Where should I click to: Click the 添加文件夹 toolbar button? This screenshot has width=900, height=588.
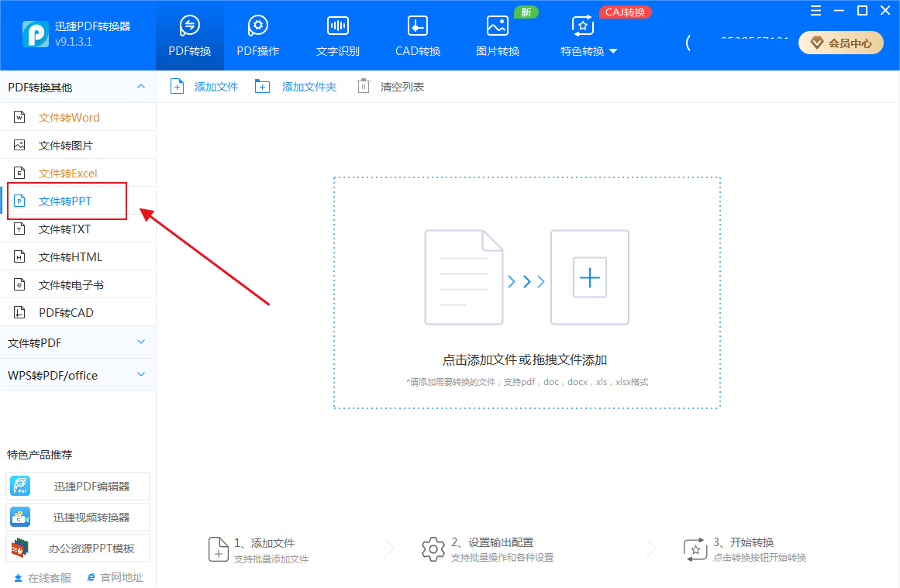[295, 87]
